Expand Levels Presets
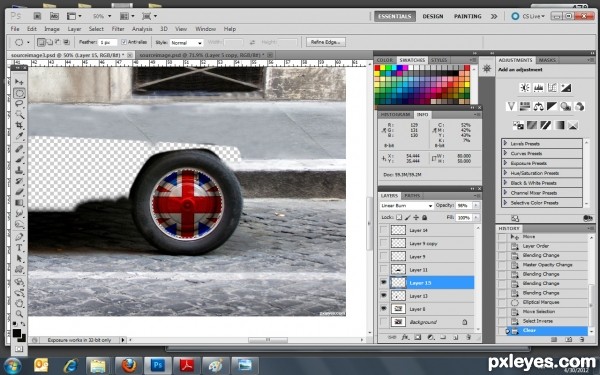 coord(505,143)
